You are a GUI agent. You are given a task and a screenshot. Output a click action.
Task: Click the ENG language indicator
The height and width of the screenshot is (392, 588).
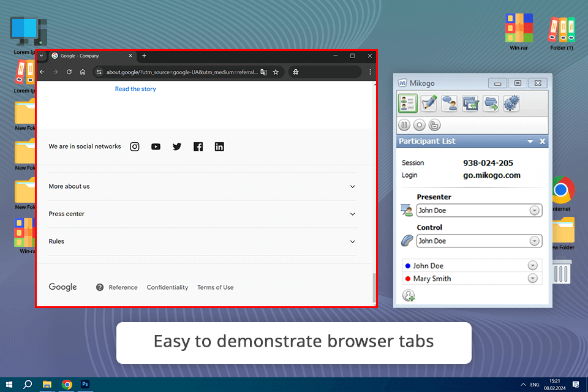(x=535, y=385)
